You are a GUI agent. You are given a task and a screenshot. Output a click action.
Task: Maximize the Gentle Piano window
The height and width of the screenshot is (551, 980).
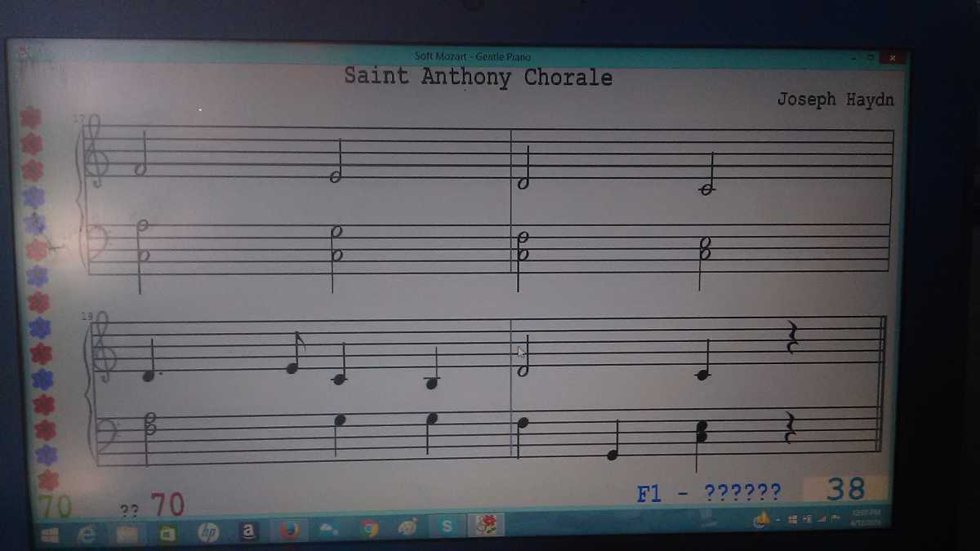click(871, 57)
